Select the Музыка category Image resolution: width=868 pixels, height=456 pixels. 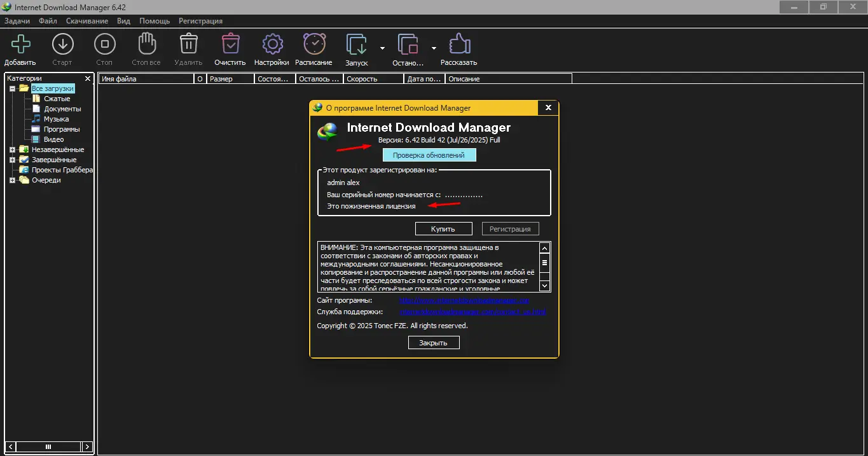(x=56, y=119)
